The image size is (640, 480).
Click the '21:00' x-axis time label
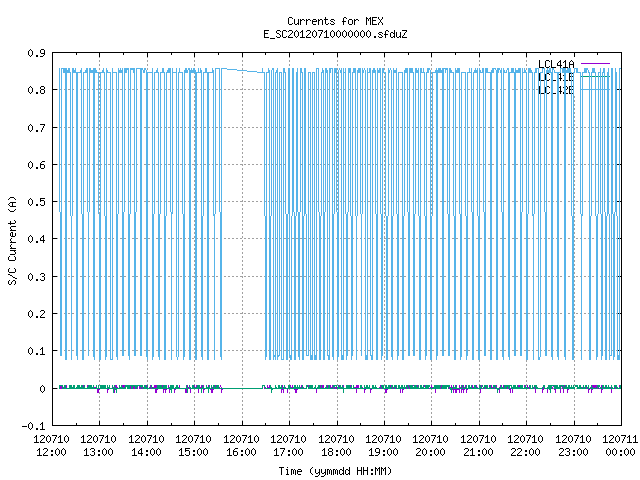point(478,452)
